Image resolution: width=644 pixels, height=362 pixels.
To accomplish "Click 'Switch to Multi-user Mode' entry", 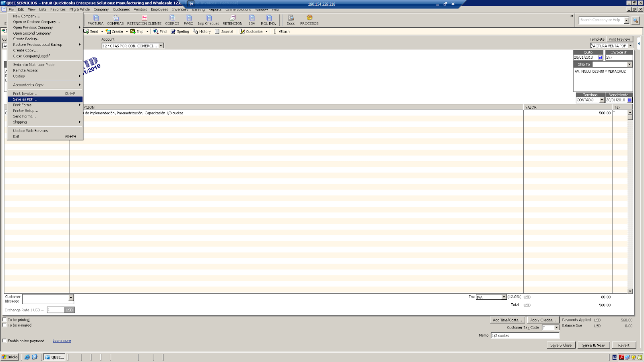I will click(45, 65).
